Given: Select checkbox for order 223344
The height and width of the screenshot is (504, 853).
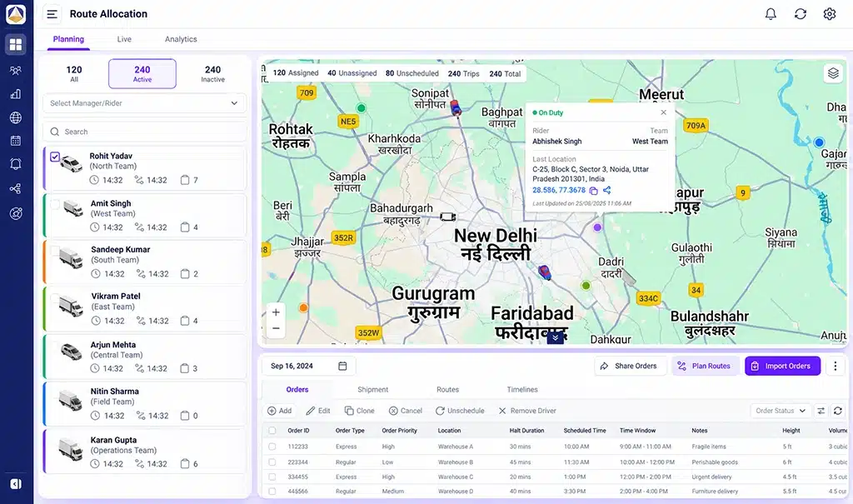Looking at the screenshot, I should (272, 462).
